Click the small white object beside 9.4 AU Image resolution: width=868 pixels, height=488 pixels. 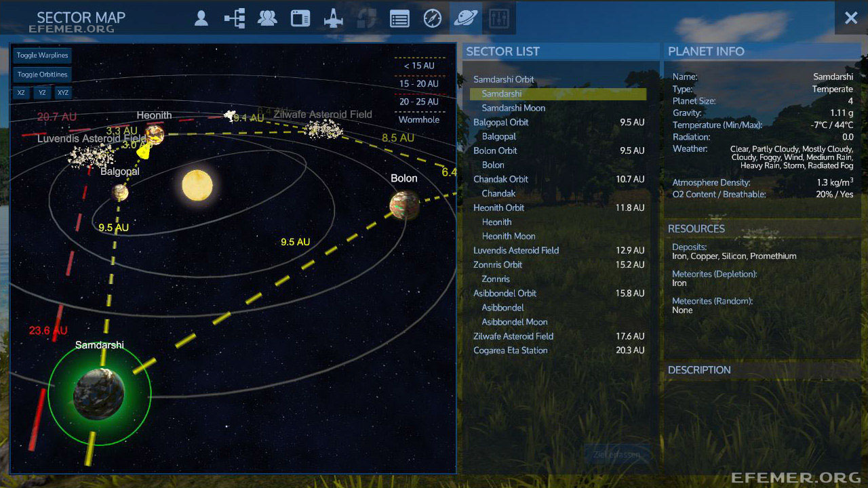click(229, 115)
